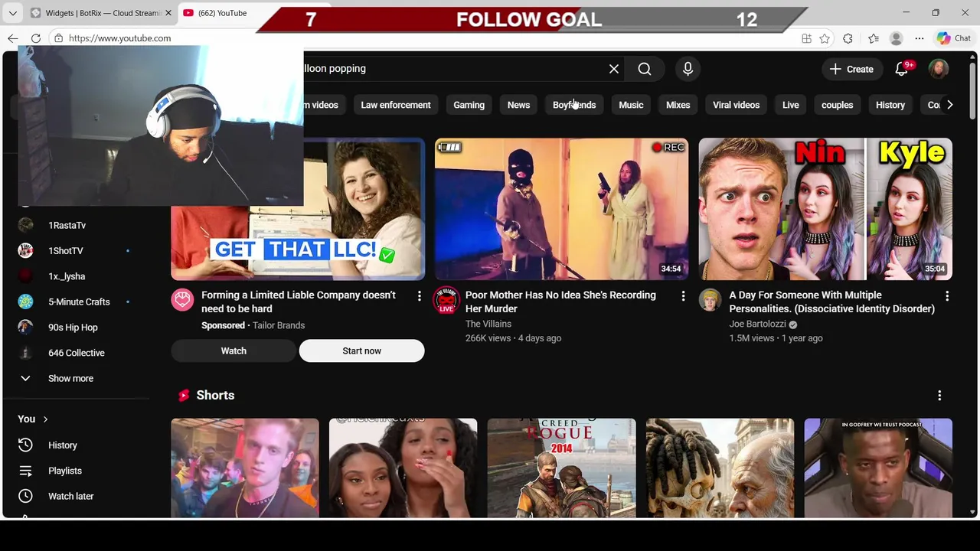Screen dimensions: 980x551
Task: Click Tailor Brands advertiser avatar
Action: [182, 300]
